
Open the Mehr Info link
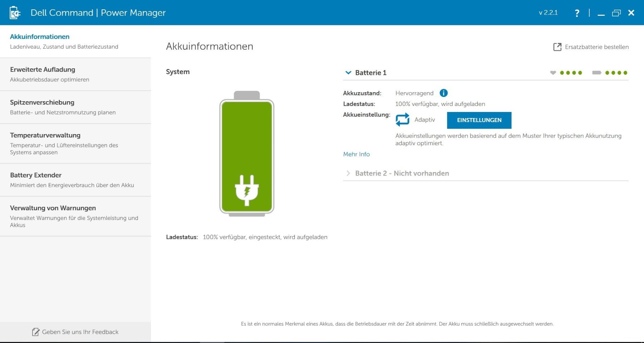tap(356, 154)
